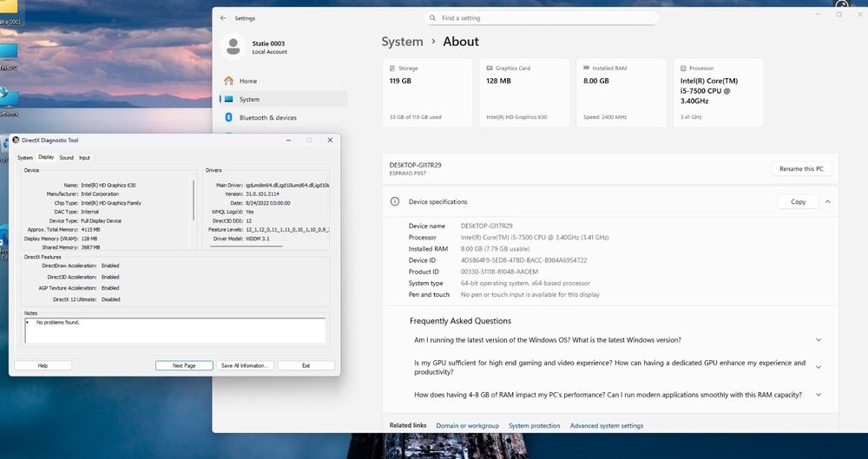Click the Settings back arrow icon
868x459 pixels.
[x=223, y=18]
